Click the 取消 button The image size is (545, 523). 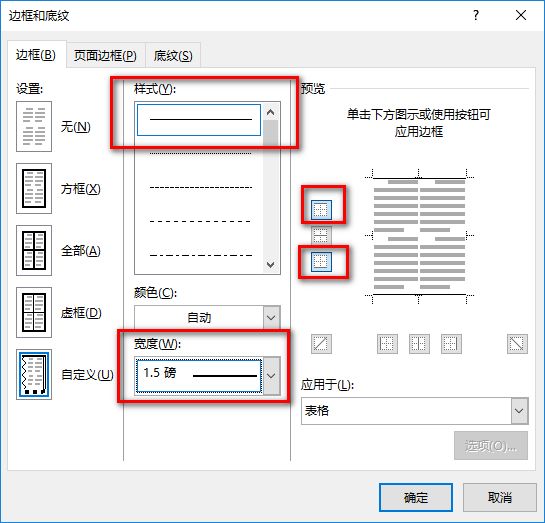(x=500, y=497)
